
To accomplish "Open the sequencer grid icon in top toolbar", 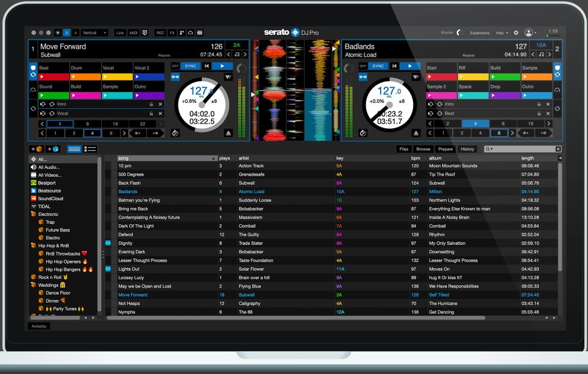I will click(200, 32).
